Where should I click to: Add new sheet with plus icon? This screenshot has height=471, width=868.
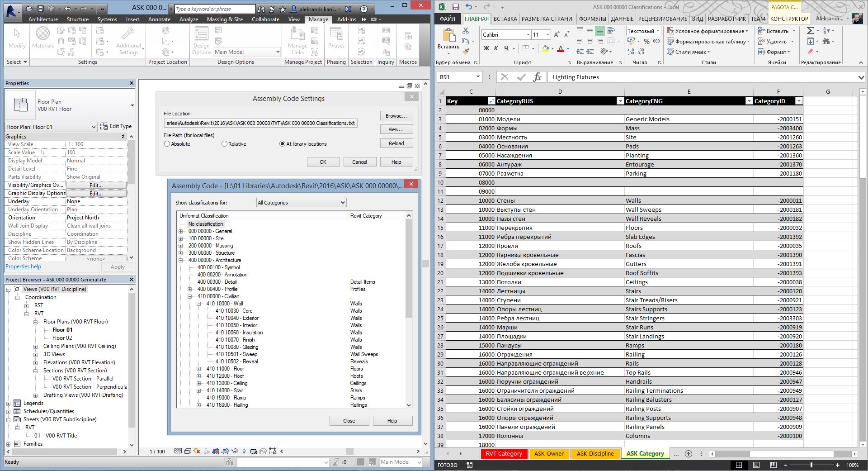click(688, 453)
